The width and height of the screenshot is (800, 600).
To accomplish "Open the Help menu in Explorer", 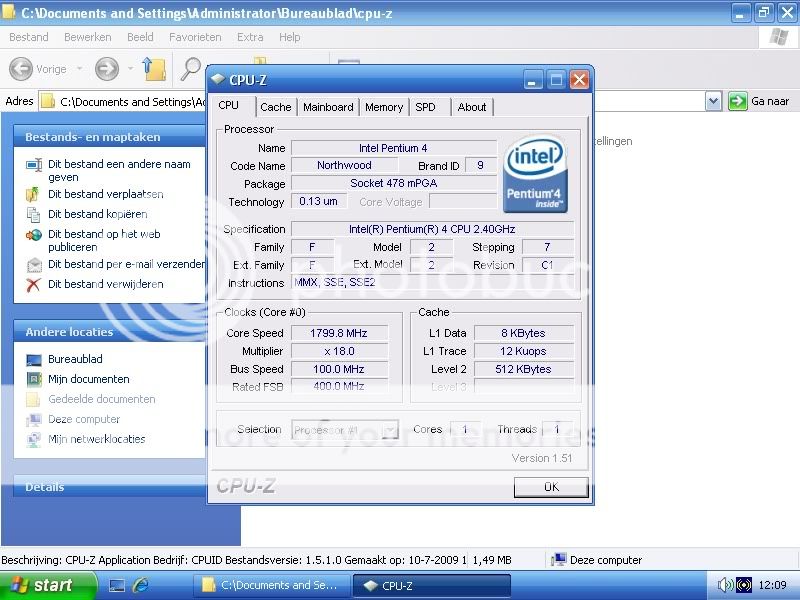I will coord(289,37).
